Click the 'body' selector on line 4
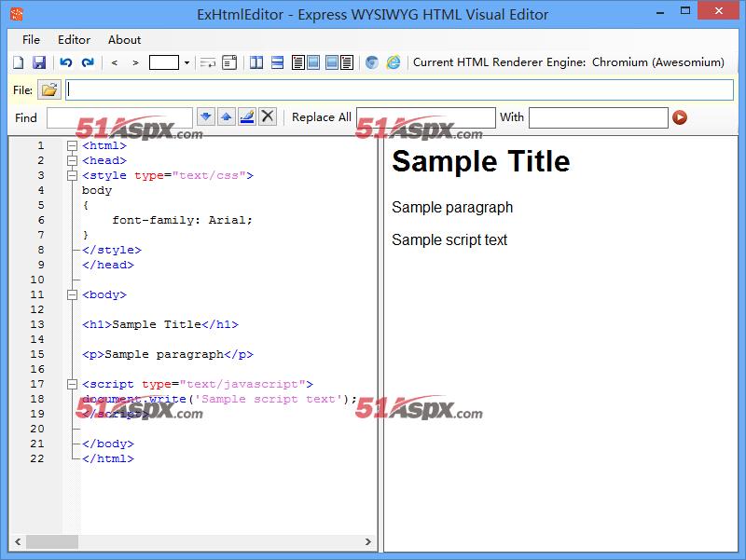This screenshot has width=746, height=560. tap(97, 191)
